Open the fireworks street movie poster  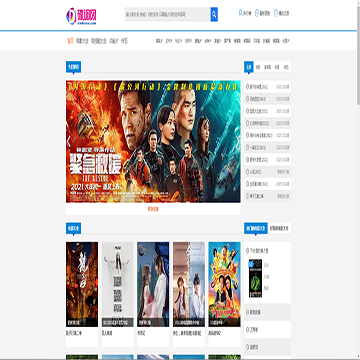pyautogui.click(x=82, y=284)
